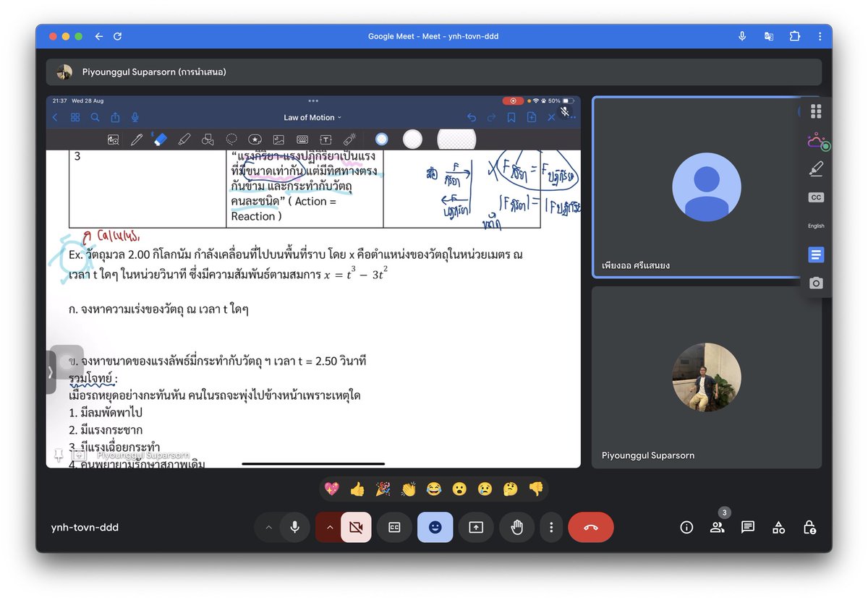
Task: Select the Highlighter tool
Action: point(184,140)
